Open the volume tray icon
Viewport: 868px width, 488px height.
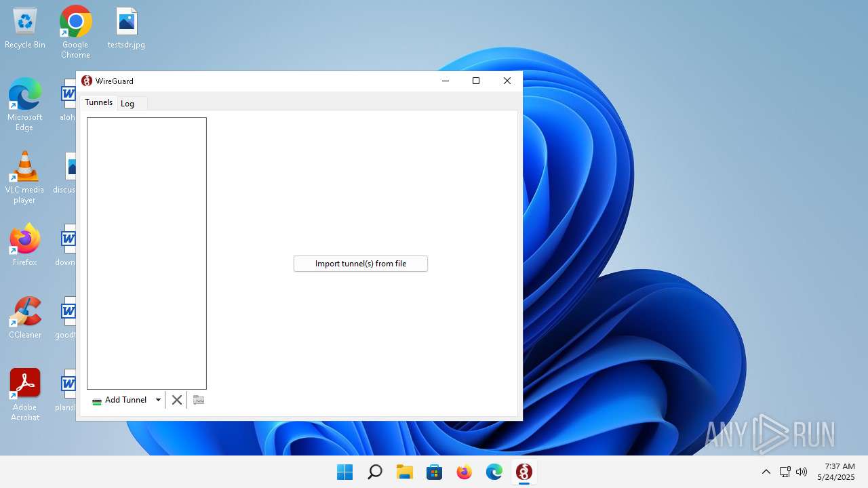(802, 472)
